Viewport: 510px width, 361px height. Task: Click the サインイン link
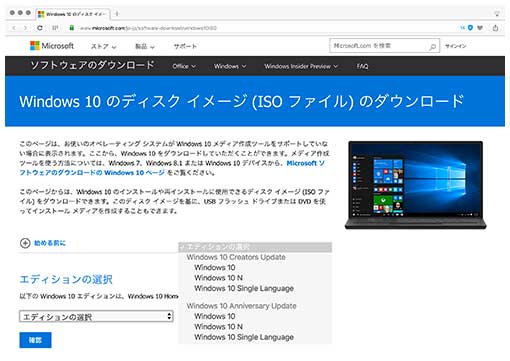coord(456,46)
